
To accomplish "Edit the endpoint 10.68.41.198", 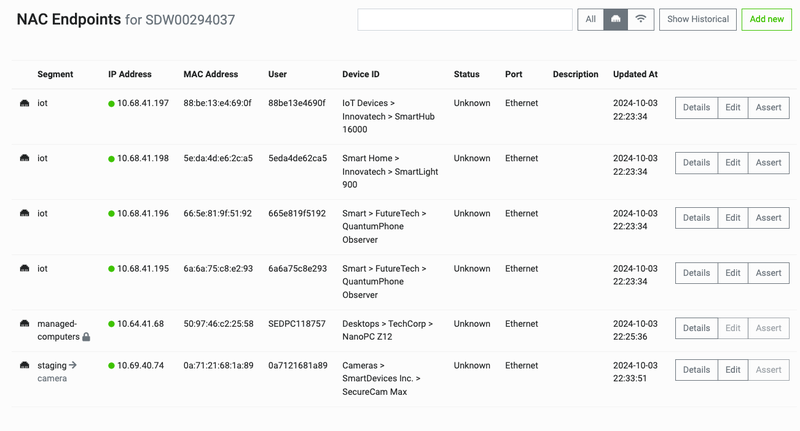I will pyautogui.click(x=733, y=163).
